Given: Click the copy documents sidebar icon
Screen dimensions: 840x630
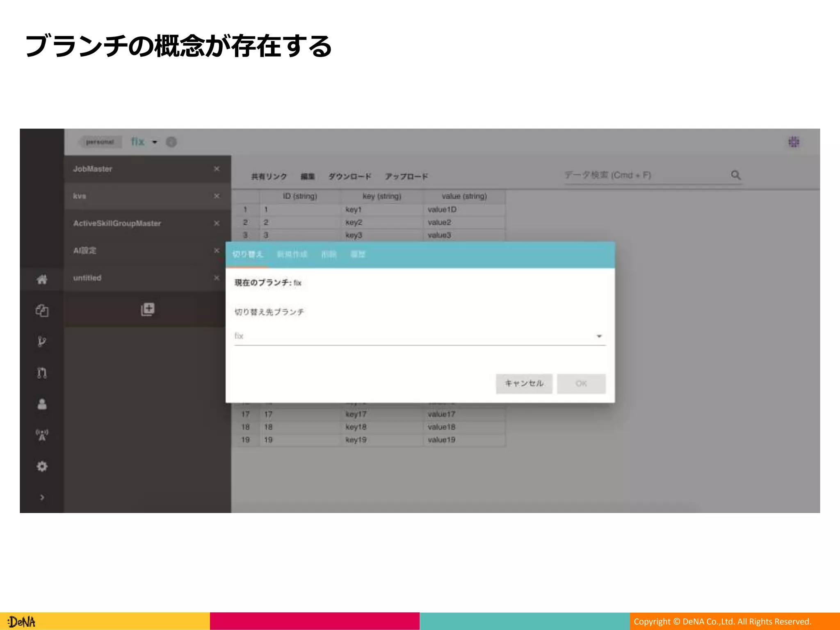Looking at the screenshot, I should tap(42, 310).
